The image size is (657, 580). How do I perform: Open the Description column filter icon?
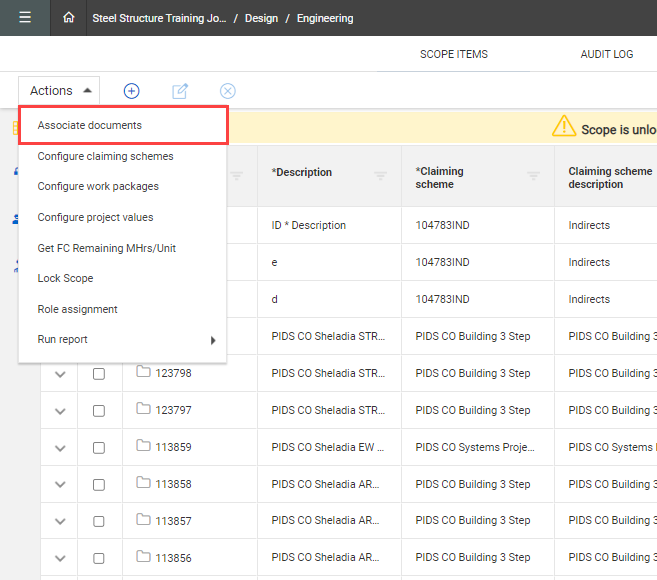coord(380,176)
